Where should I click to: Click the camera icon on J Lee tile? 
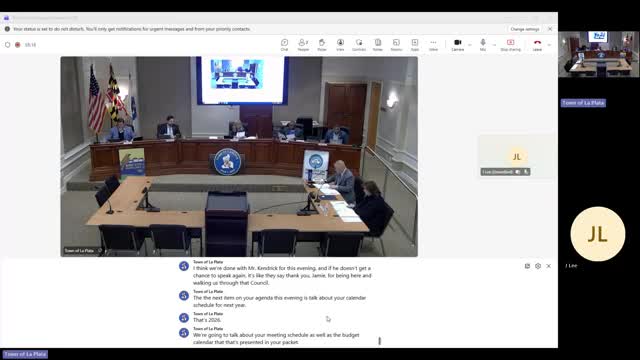coord(518,172)
